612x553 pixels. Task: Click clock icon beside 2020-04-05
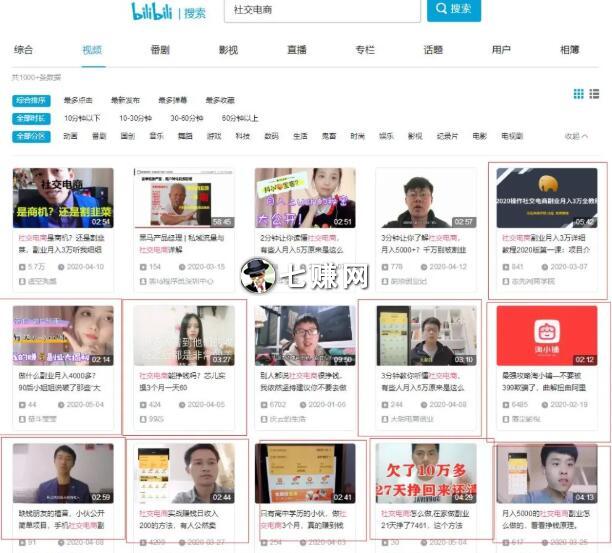click(182, 405)
